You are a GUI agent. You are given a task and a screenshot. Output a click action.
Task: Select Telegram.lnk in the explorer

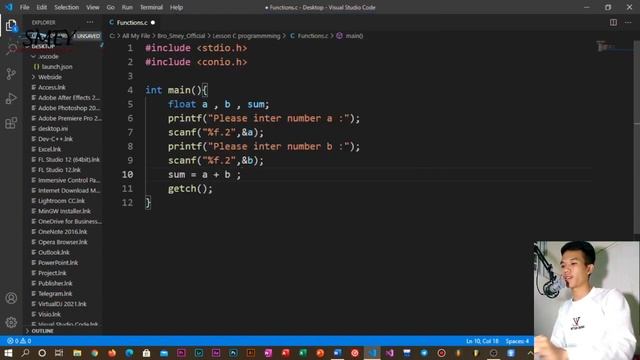[x=55, y=293]
